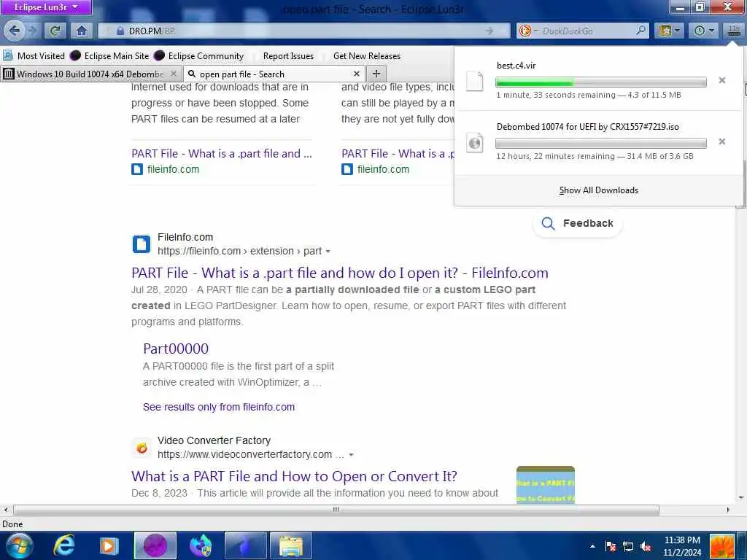Open the Eclipse Community bookmark
747x560 pixels.
(x=199, y=55)
